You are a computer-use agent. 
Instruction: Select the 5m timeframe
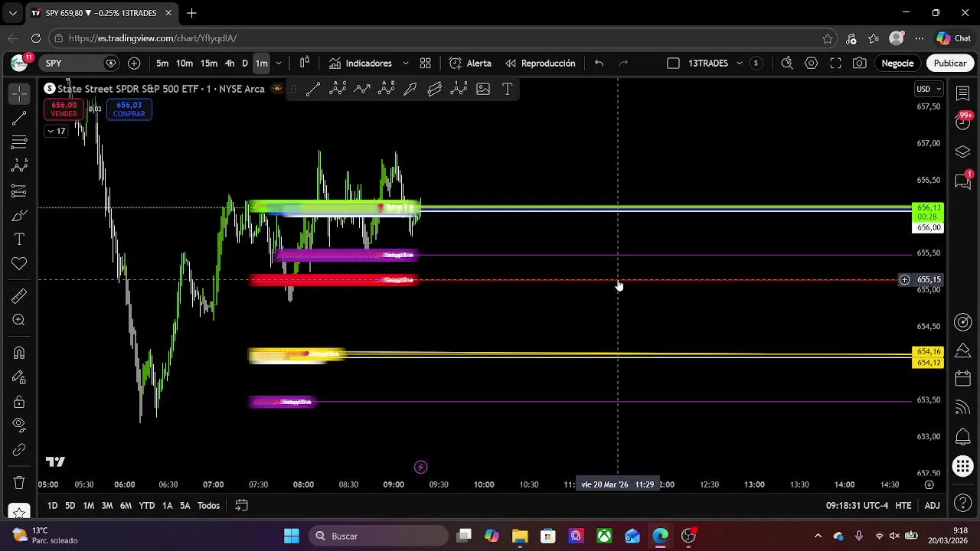pos(162,64)
